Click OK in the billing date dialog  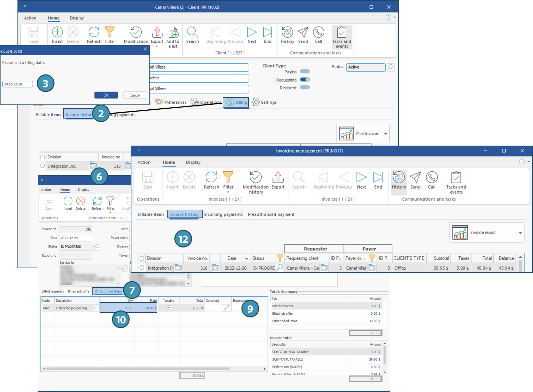click(106, 95)
